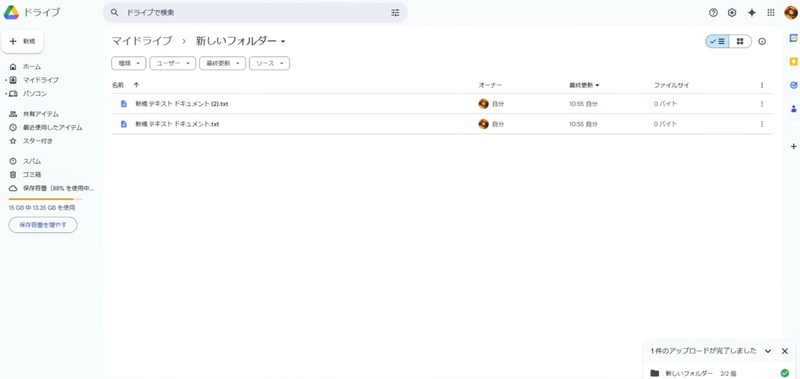Click the ファイルサイズ column header

(671, 85)
